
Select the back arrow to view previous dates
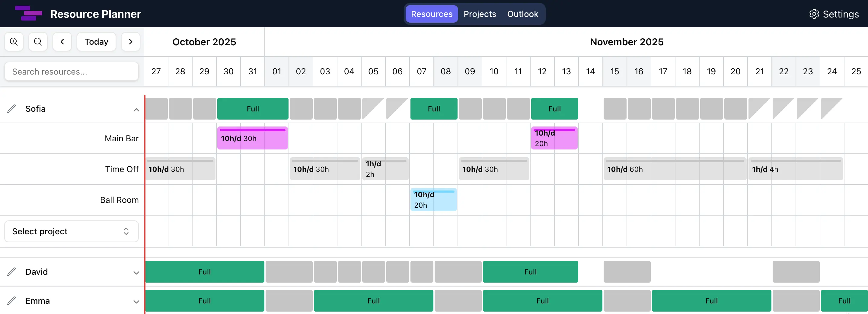pyautogui.click(x=62, y=41)
